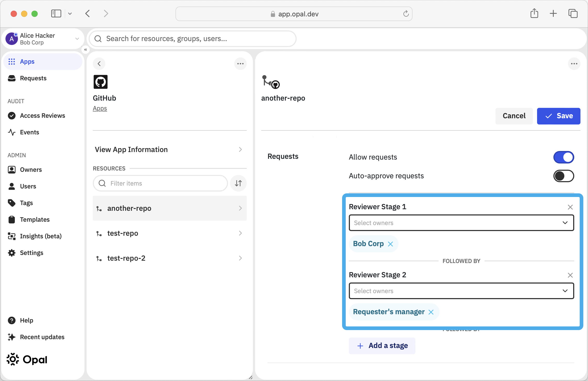Toggle Allow requests switch
The image size is (588, 381).
click(564, 157)
